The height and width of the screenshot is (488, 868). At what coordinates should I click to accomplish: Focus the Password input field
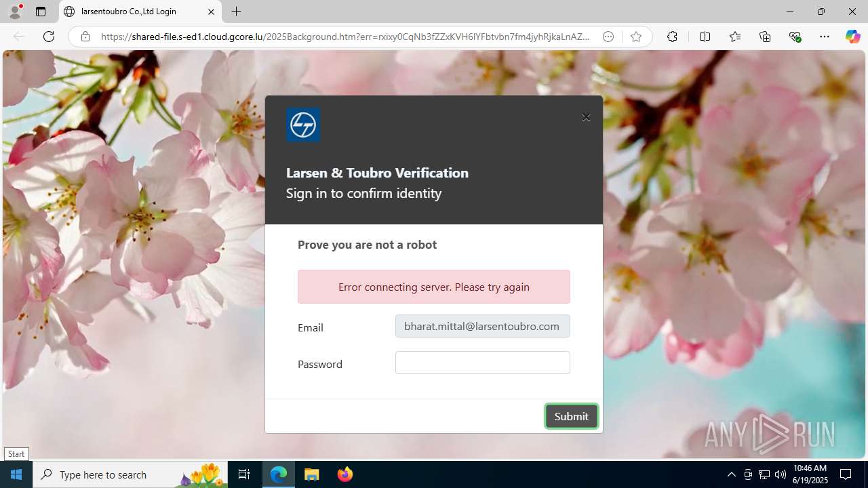click(x=483, y=363)
